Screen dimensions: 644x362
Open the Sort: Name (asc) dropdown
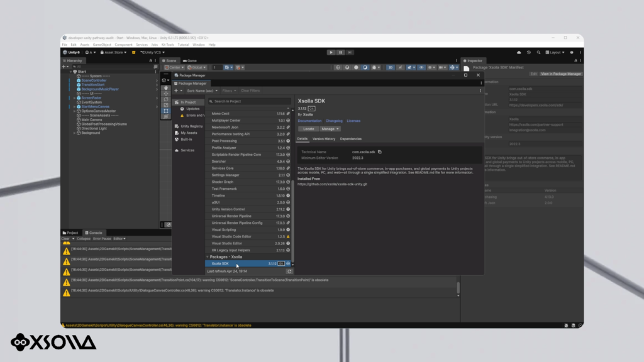click(202, 90)
